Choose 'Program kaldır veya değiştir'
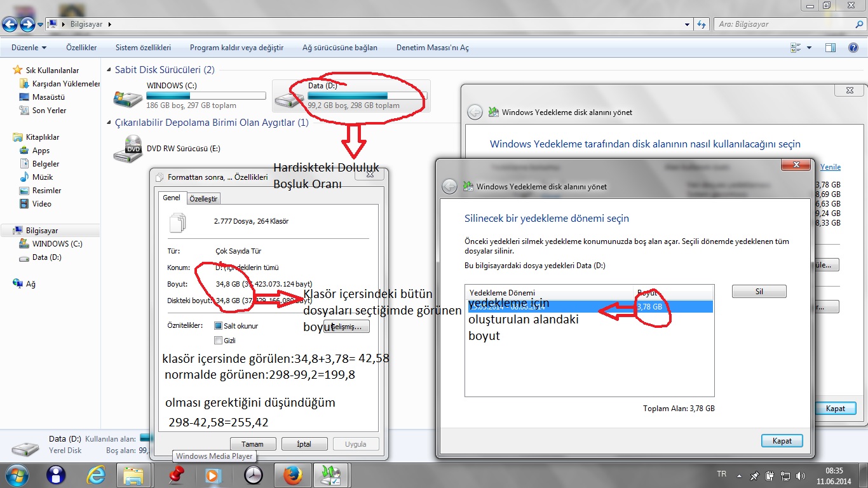This screenshot has height=488, width=868. click(x=236, y=48)
